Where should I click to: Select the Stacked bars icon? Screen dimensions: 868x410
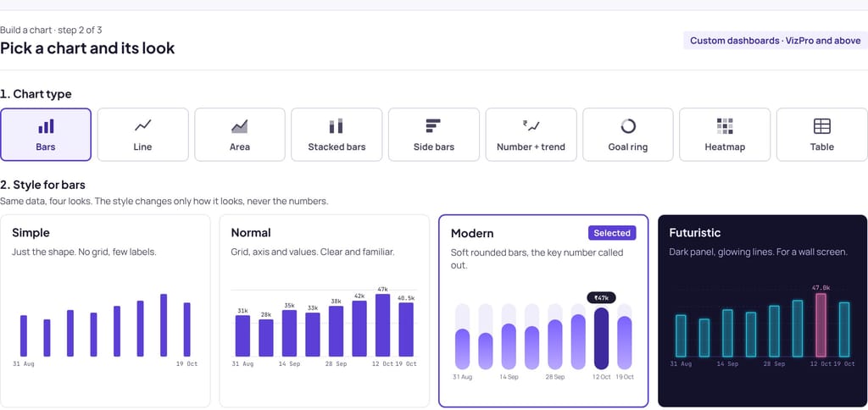click(x=337, y=126)
